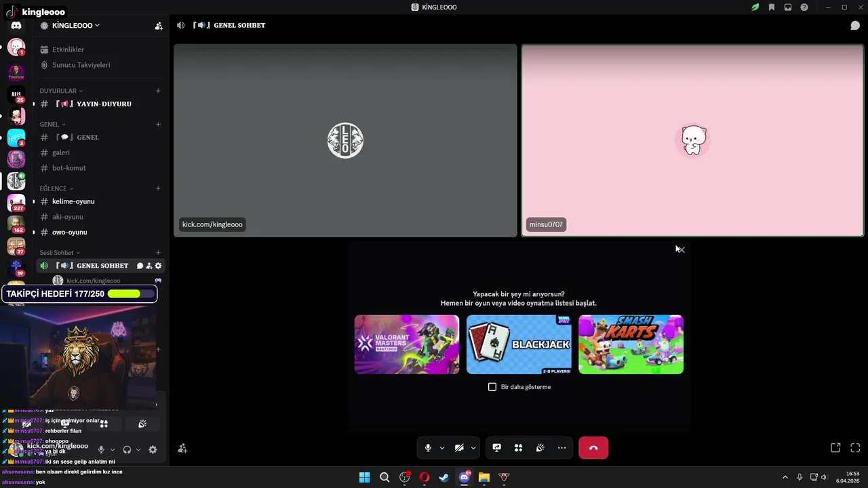Image resolution: width=868 pixels, height=488 pixels.
Task: Toggle user panel microphone mute
Action: tap(101, 449)
